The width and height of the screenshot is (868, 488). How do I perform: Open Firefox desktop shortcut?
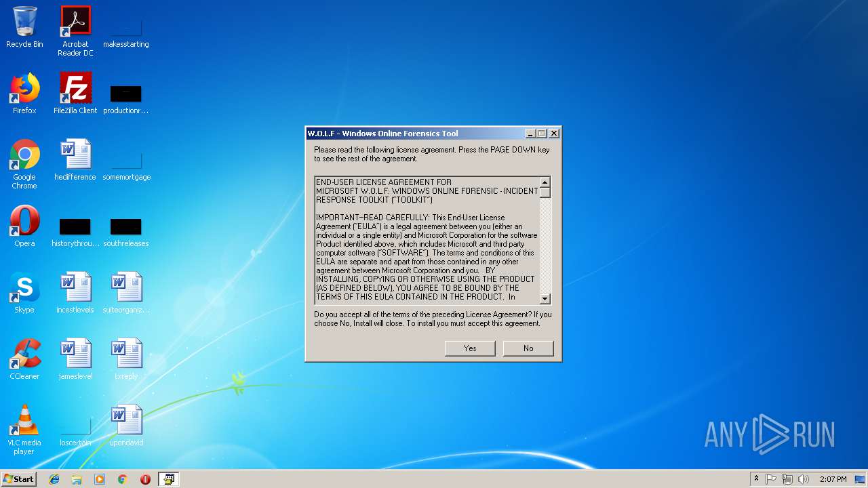pyautogui.click(x=24, y=94)
